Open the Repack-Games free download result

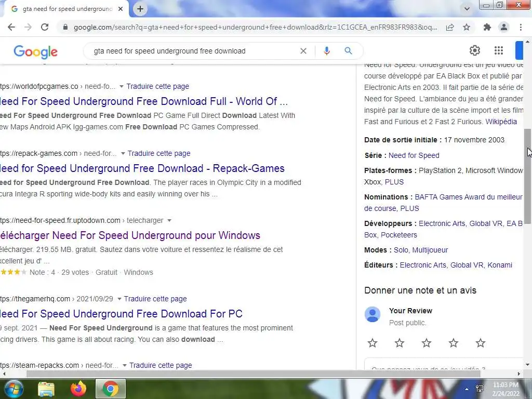click(142, 168)
